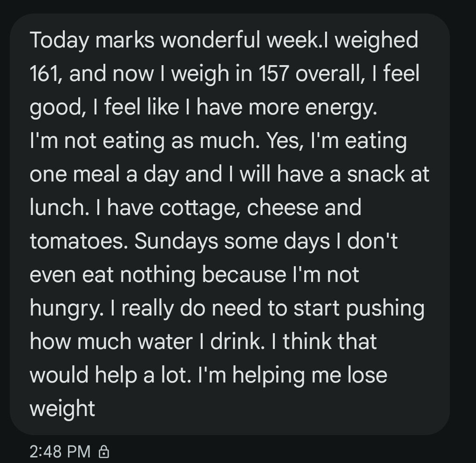Click the 2:48 PM timestamp
476x463 pixels.
click(x=60, y=451)
